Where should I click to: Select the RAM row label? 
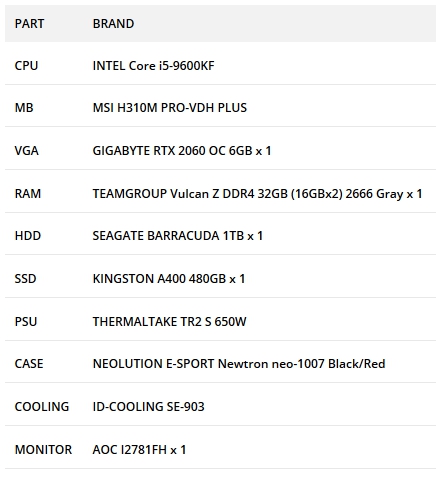(28, 194)
